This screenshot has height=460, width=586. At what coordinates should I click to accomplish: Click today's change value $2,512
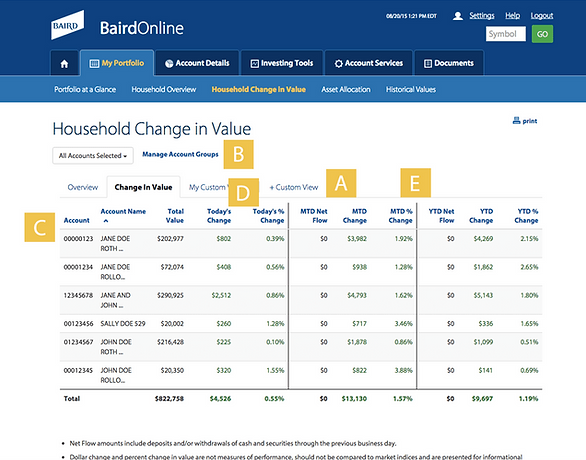(x=221, y=295)
